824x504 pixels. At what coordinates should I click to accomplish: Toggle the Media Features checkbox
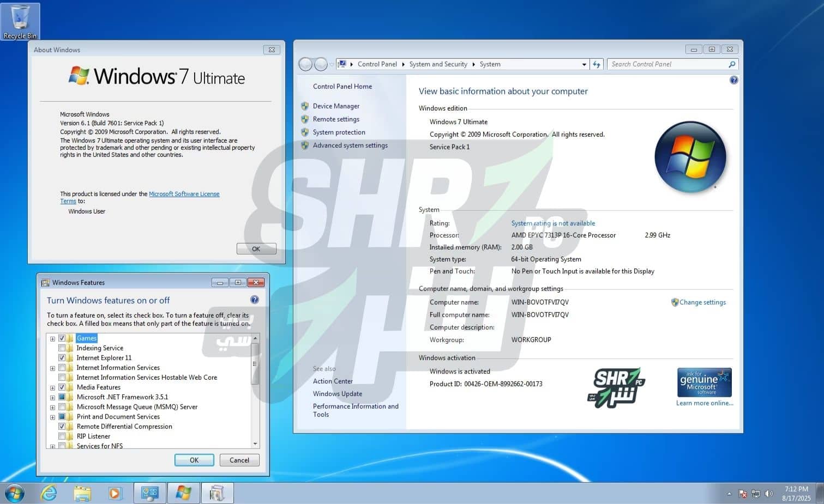click(x=62, y=387)
